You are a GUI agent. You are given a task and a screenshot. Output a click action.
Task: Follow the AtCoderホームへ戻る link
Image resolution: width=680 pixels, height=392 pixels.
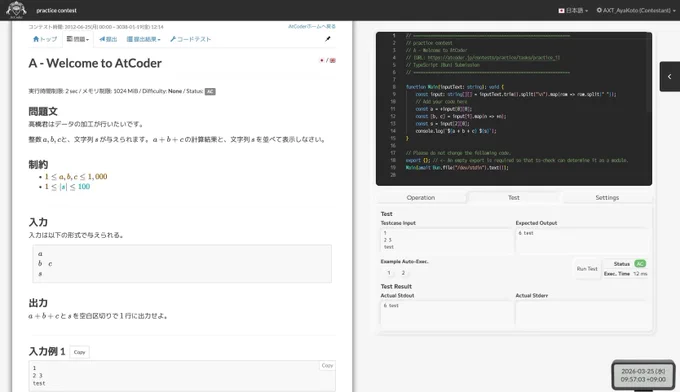[x=312, y=26]
